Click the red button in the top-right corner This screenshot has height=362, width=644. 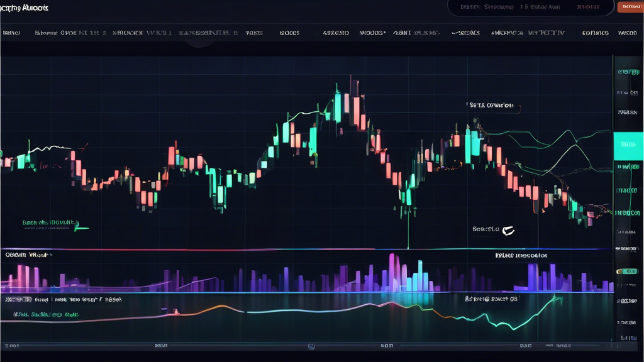(632, 8)
